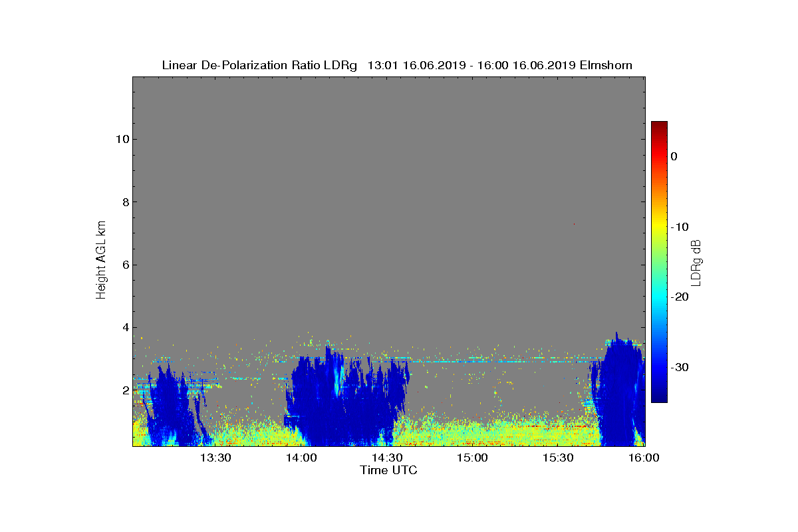Click the height tick label 6
The image size is (798, 532).
pos(125,265)
